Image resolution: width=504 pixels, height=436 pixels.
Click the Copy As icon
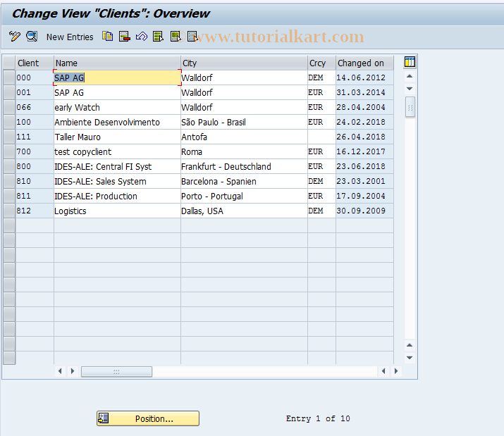pyautogui.click(x=108, y=37)
